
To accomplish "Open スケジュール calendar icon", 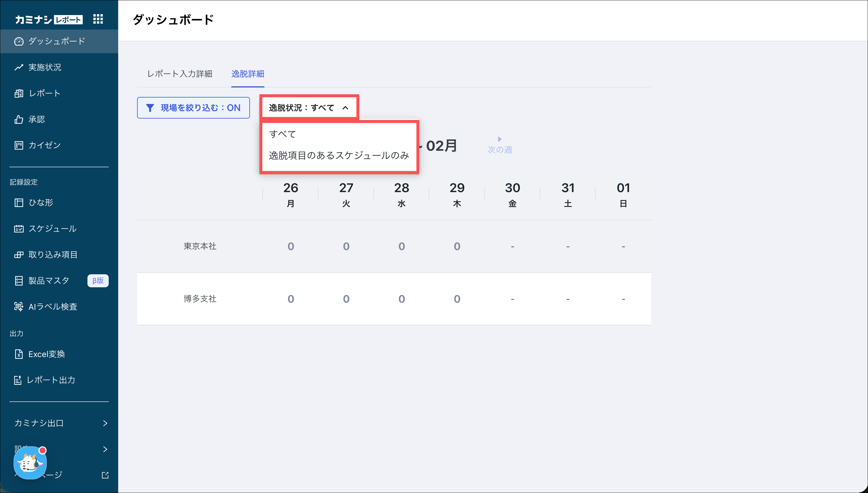I will click(19, 228).
